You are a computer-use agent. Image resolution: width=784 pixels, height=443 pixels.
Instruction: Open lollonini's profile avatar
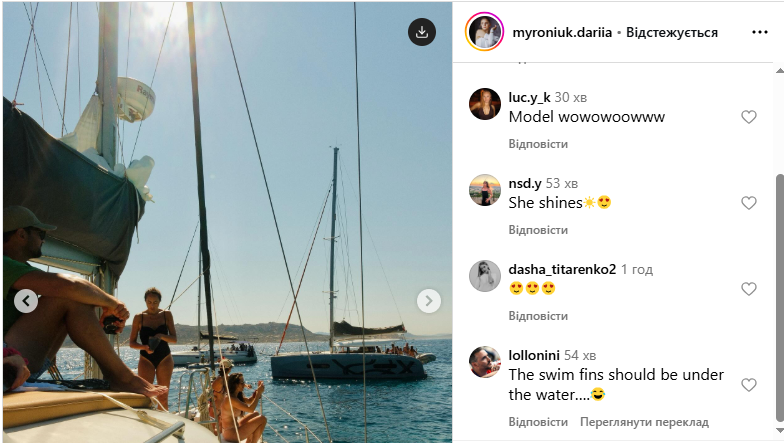(485, 362)
